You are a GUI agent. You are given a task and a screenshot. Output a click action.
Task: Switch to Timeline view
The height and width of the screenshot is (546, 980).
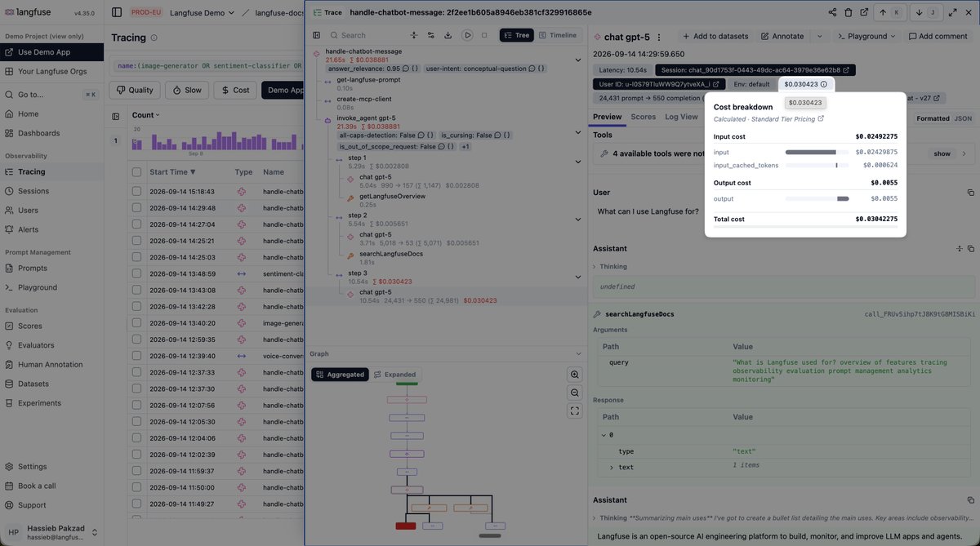click(x=557, y=35)
